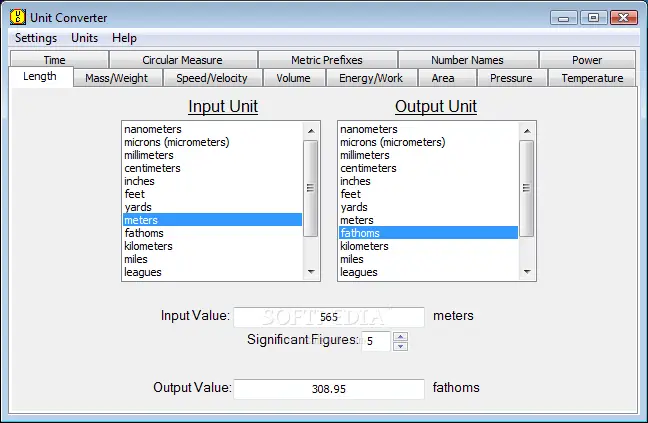
Task: Select the Length tab
Action: click(40, 76)
